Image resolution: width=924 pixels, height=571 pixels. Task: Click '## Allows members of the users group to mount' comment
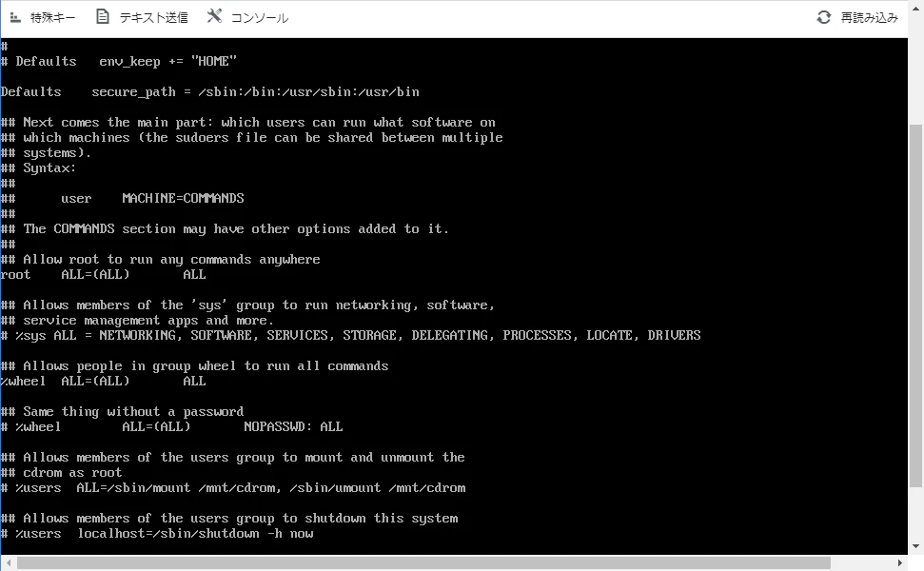(x=233, y=457)
